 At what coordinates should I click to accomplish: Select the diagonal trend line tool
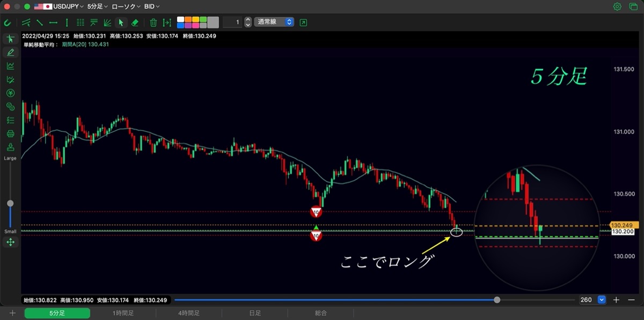point(40,23)
